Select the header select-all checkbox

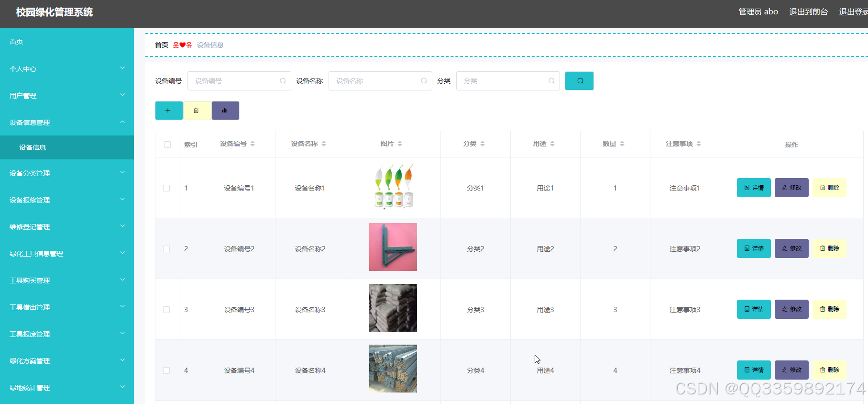coord(167,145)
